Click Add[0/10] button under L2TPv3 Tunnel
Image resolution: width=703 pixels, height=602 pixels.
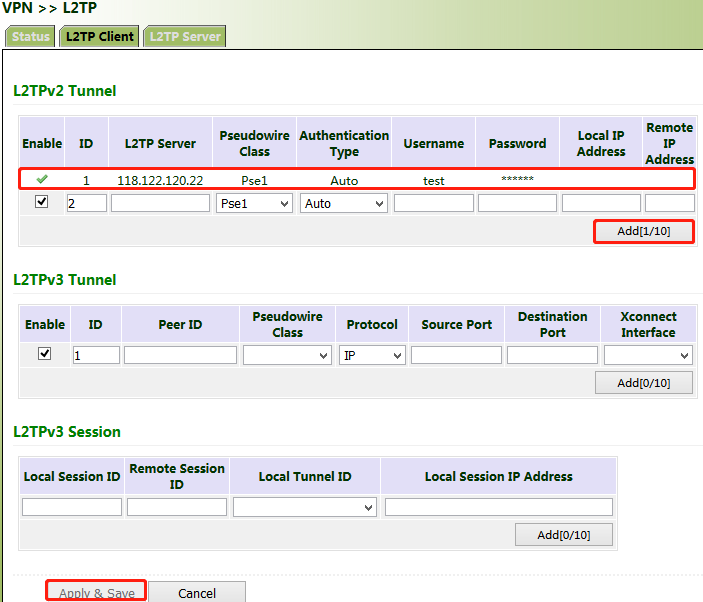[x=644, y=383]
